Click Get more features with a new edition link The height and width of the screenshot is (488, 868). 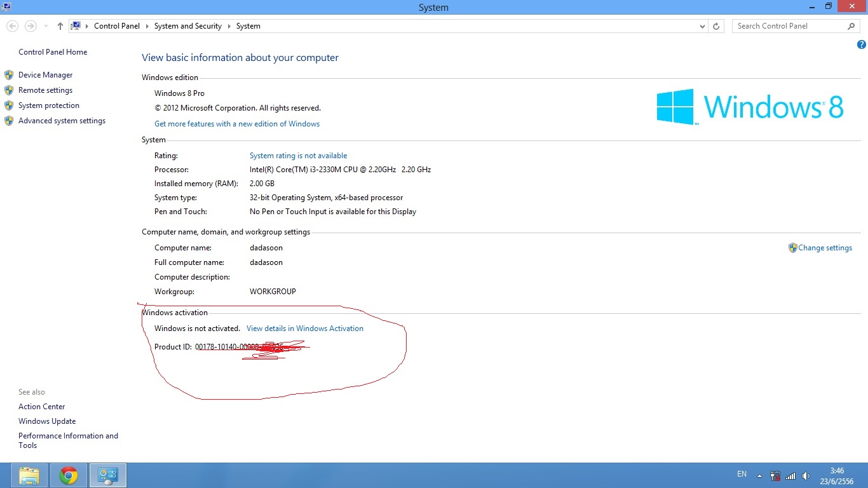[237, 124]
